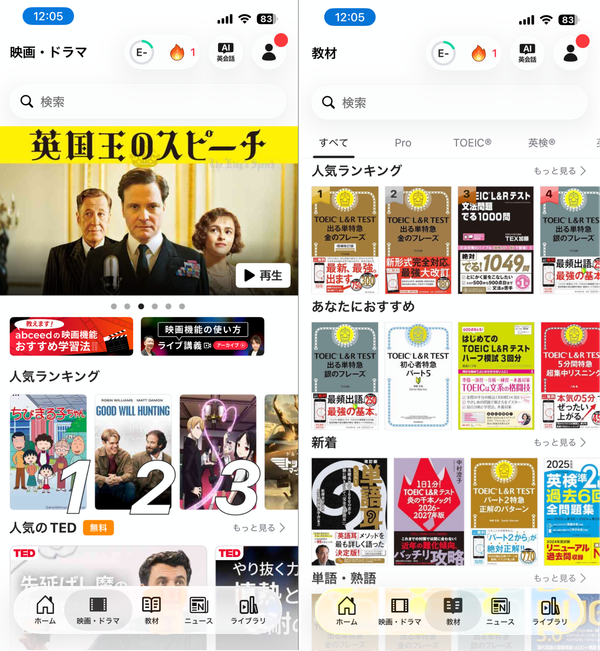Image resolution: width=600 pixels, height=651 pixels.
Task: Tap 映画・ドラマ in left screen bottom bar
Action: pos(98,610)
